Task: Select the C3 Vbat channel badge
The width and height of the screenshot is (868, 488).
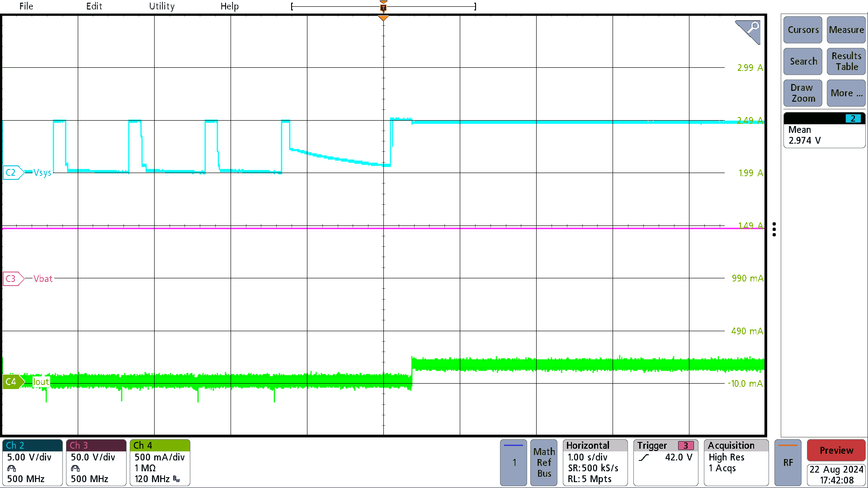Action: 13,278
